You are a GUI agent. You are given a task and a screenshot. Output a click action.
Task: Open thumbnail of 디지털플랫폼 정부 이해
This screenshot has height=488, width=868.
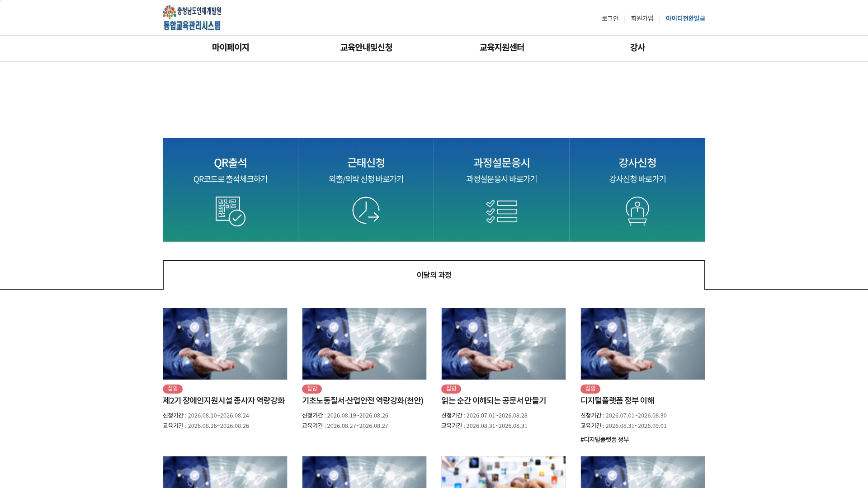click(643, 344)
